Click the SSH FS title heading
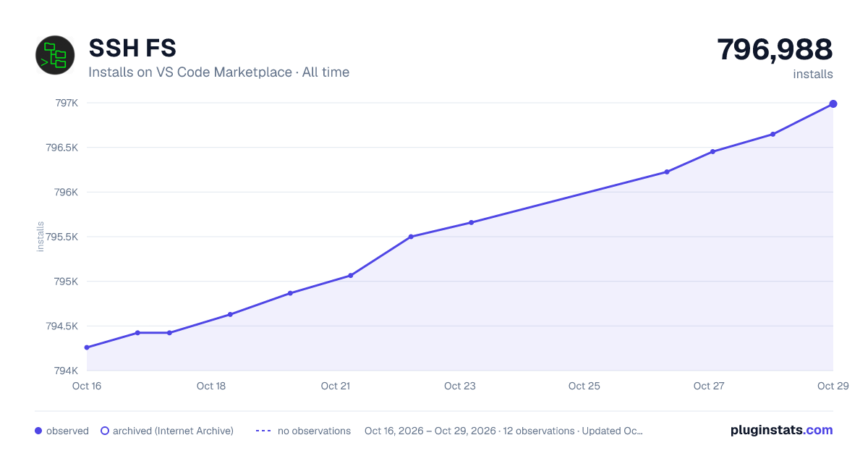This screenshot has width=868, height=456. pos(132,48)
